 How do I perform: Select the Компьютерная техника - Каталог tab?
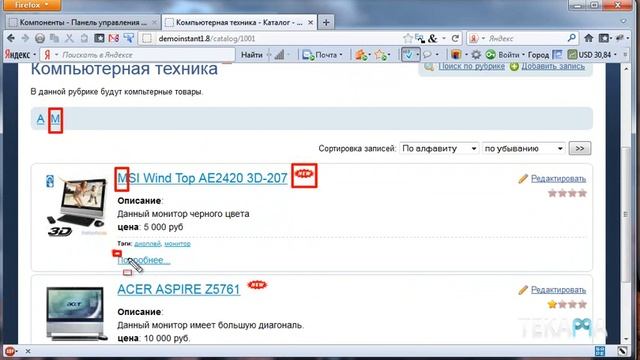239,22
